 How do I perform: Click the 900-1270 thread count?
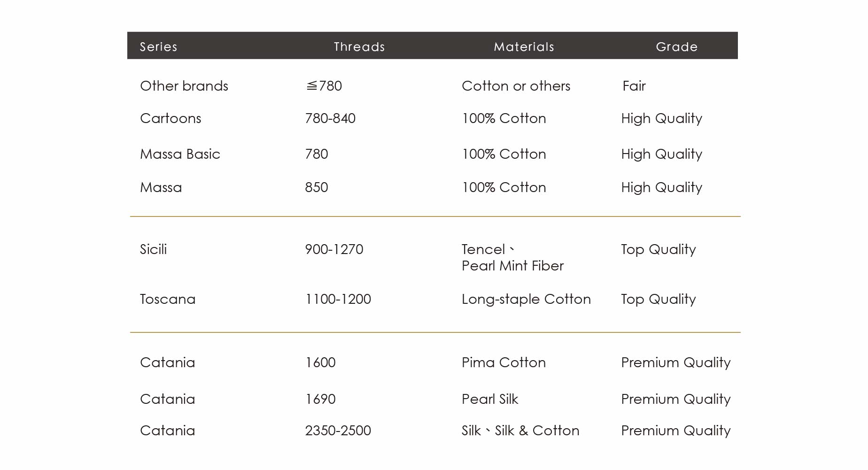[x=334, y=249]
